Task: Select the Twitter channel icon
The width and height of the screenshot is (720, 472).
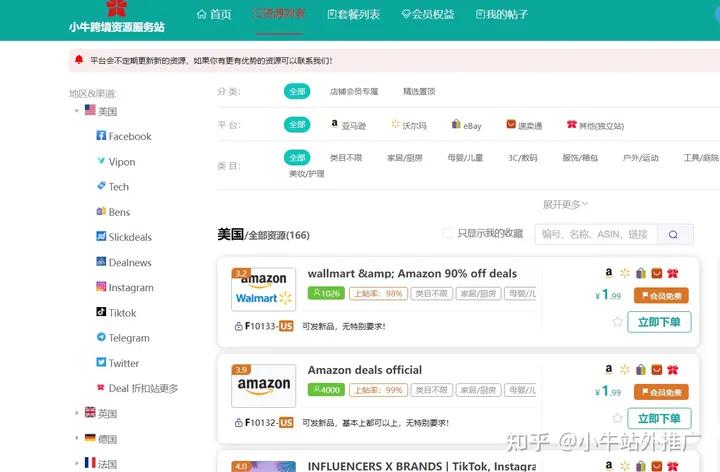Action: [x=101, y=362]
